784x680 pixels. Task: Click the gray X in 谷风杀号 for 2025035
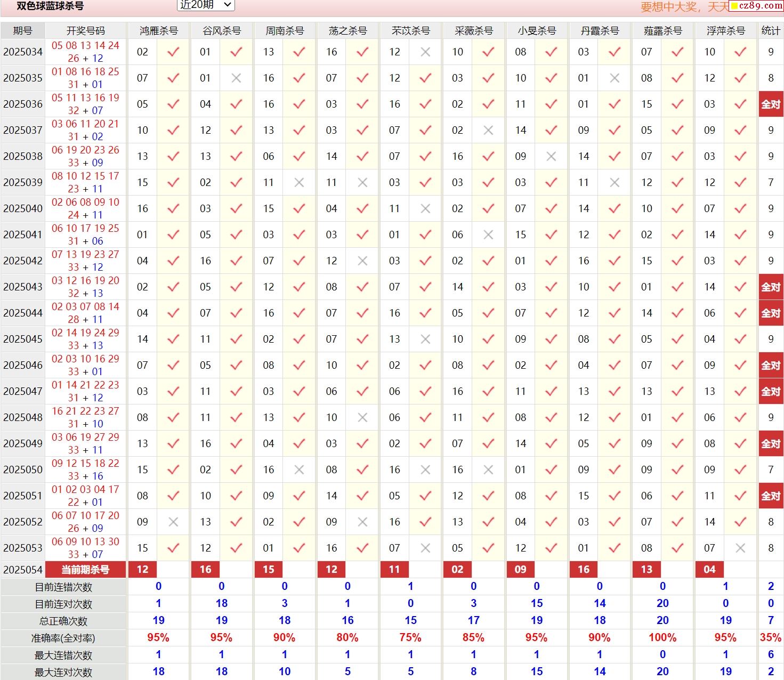[237, 78]
